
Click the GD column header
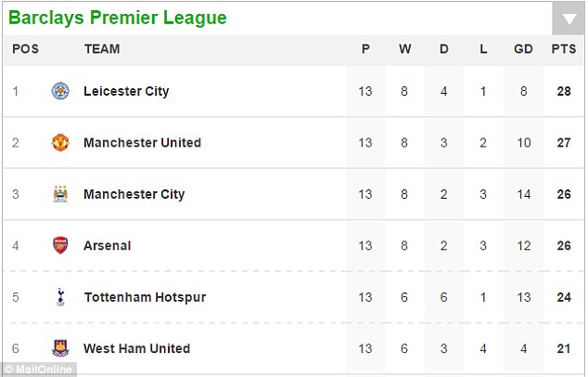[x=523, y=49]
